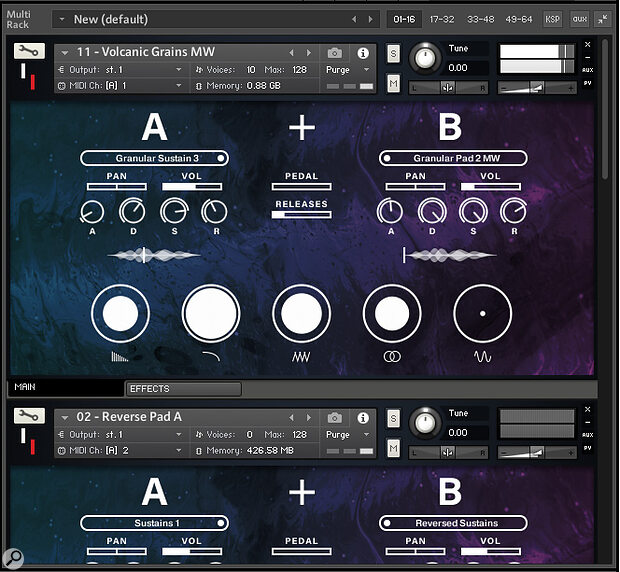Click the minimize rack view icon at top right
This screenshot has height=572, width=620.
coord(602,19)
